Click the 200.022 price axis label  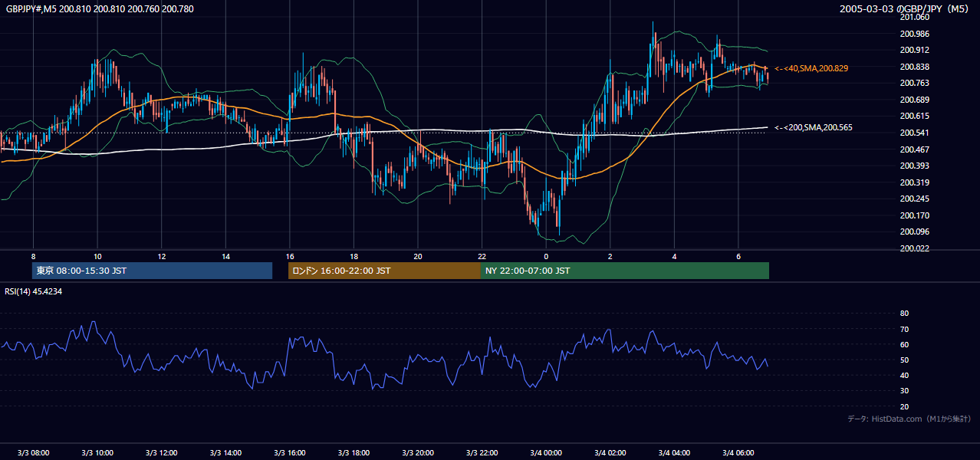pos(916,248)
